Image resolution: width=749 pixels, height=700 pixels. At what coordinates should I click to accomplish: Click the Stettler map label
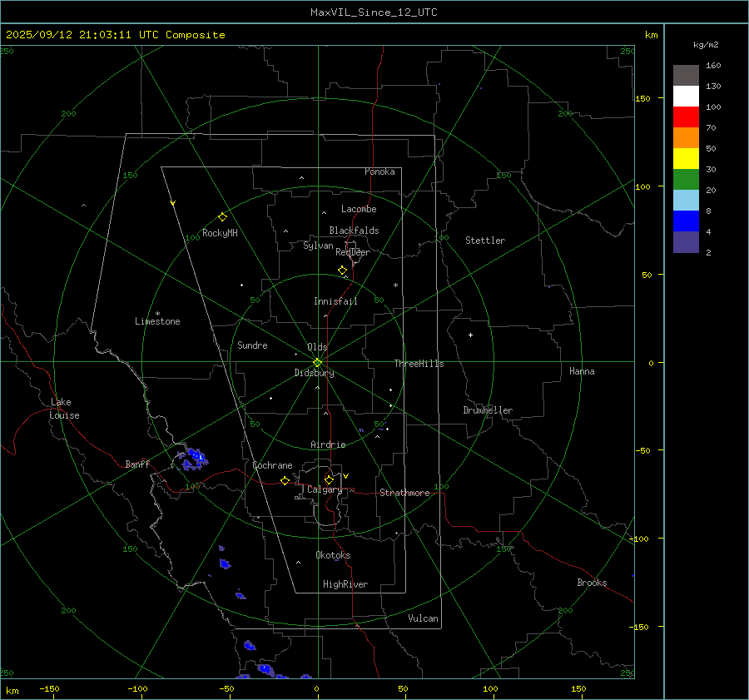[485, 241]
